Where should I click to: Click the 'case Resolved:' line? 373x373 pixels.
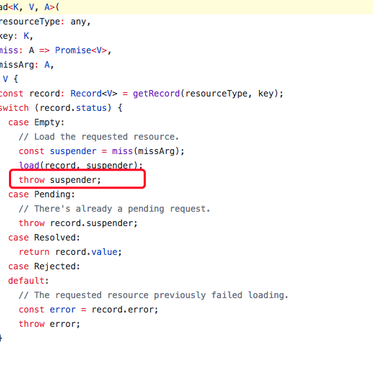[44, 238]
